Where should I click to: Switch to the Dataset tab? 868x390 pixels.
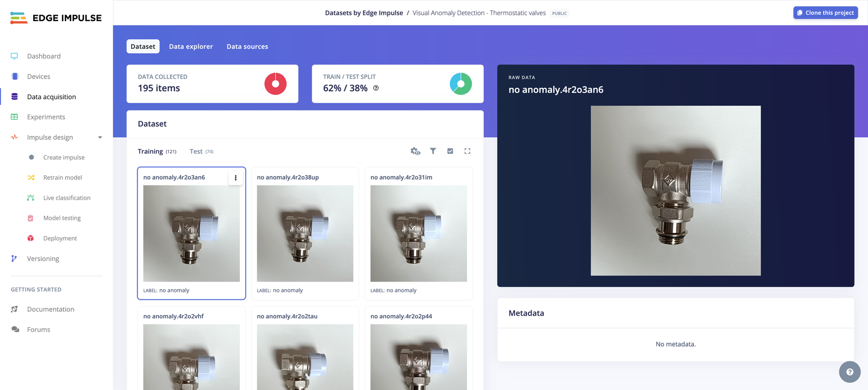(x=143, y=47)
